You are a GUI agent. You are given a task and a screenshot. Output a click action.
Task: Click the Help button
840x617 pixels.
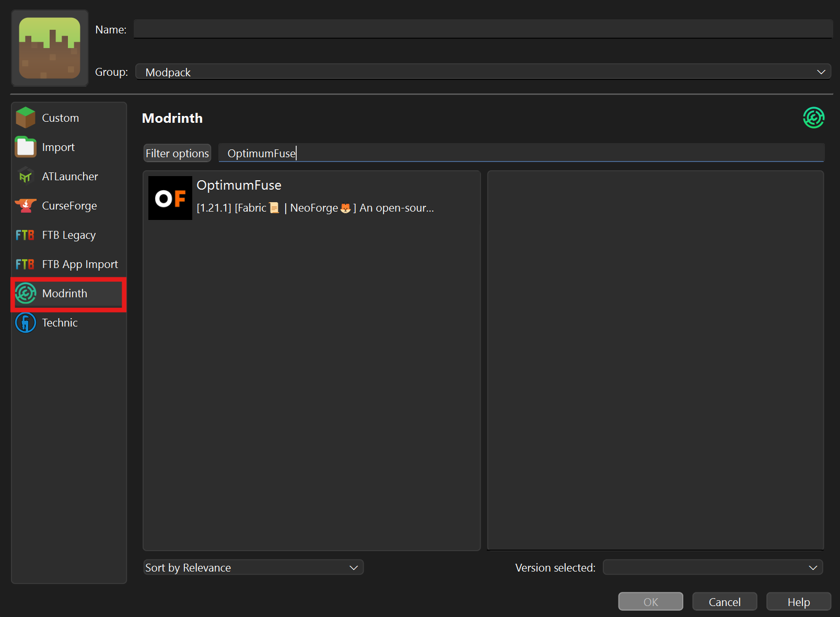click(799, 601)
